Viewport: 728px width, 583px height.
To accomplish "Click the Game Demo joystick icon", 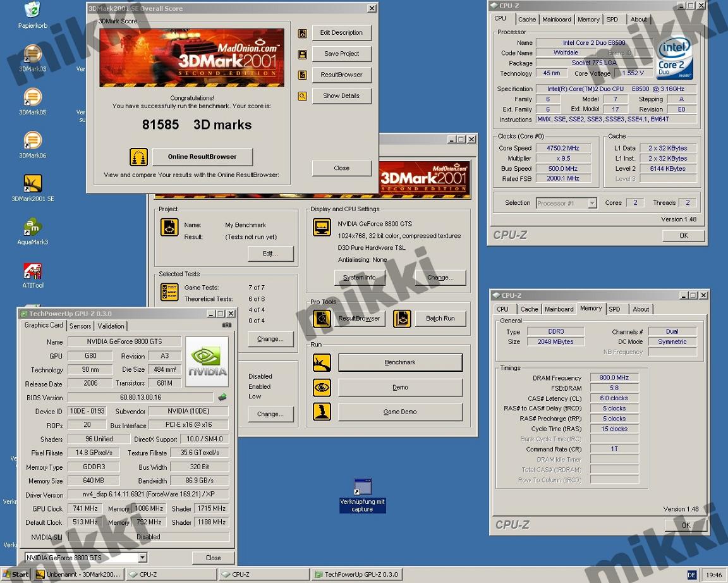I will pos(322,412).
